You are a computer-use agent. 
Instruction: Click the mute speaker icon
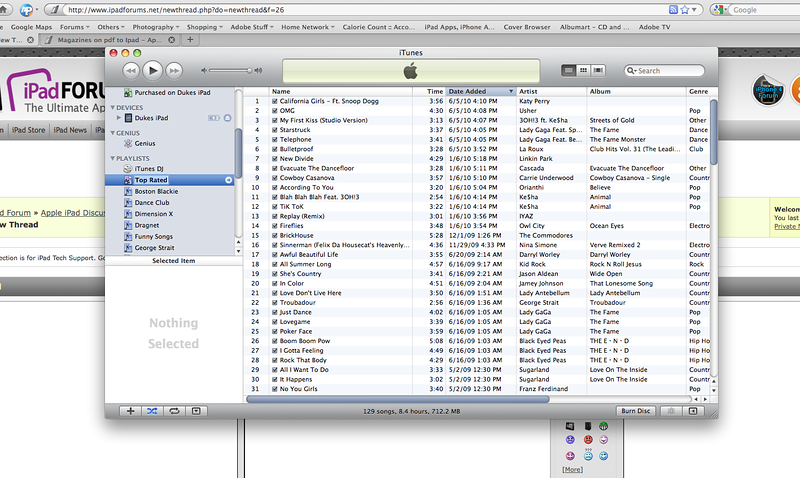click(x=204, y=70)
